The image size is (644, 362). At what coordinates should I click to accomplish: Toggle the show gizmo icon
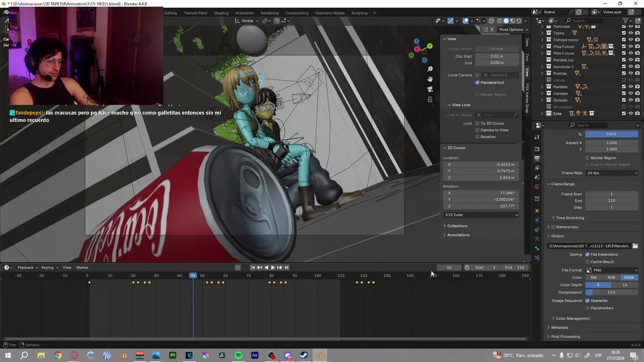tap(450, 21)
